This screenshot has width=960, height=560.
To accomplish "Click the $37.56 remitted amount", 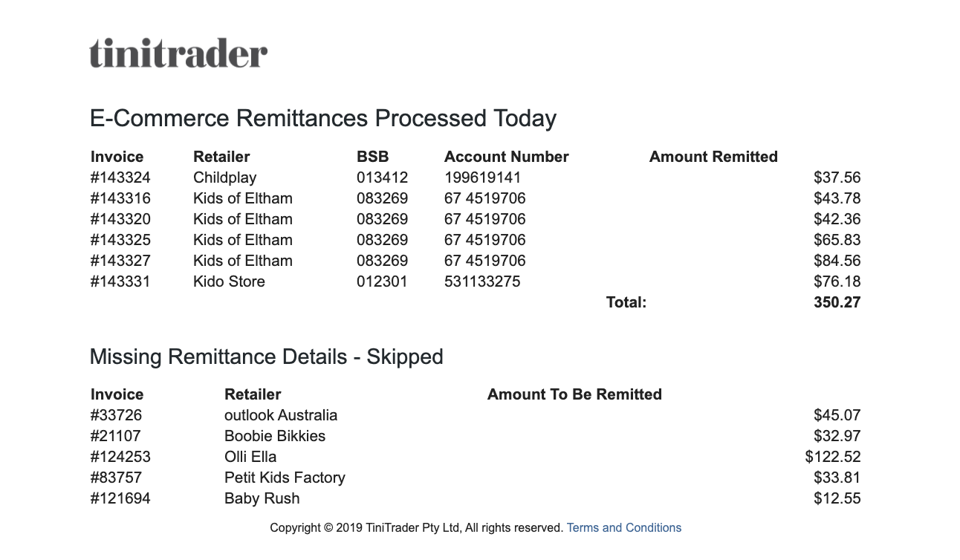I will [837, 178].
